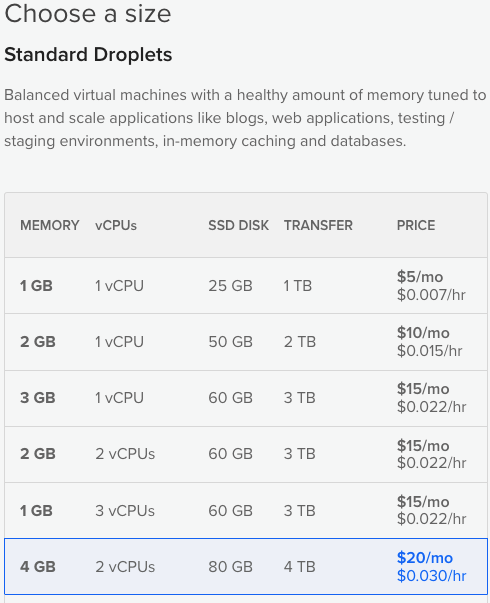Click the MEMORY column header

[50, 225]
